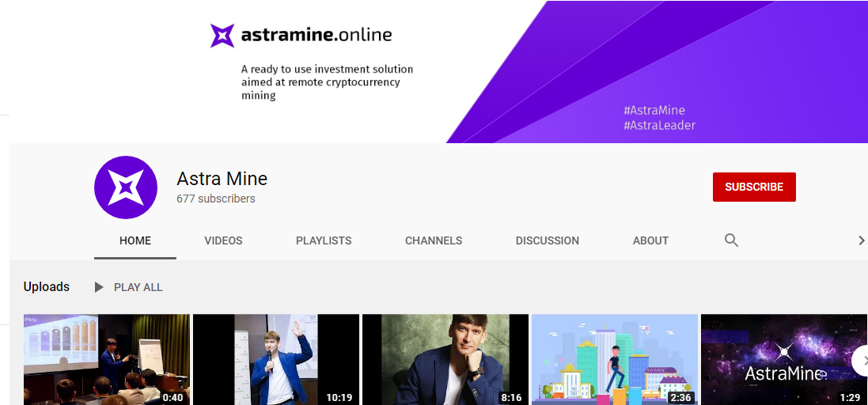Expand more tabs with right chevron
868x405 pixels.
point(861,240)
